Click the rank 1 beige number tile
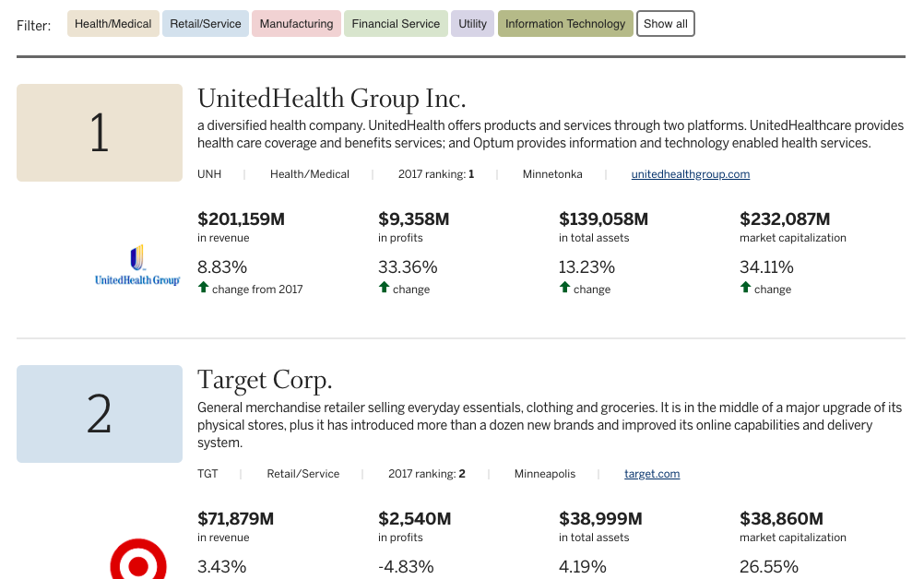The width and height of the screenshot is (924, 579). [100, 133]
